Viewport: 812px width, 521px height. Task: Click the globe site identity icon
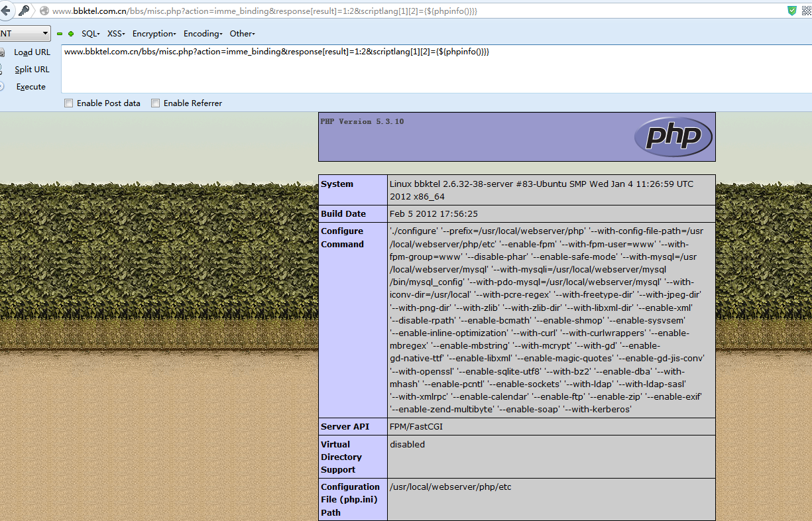pyautogui.click(x=44, y=11)
